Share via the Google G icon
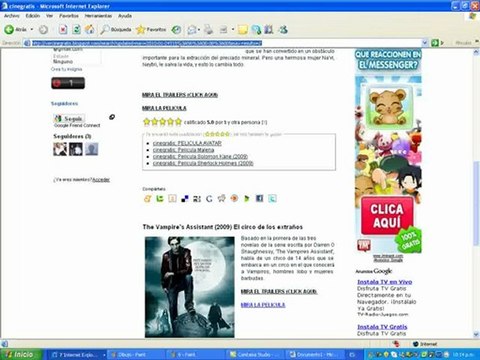Screen dimensions: 480x360 click(x=209, y=199)
